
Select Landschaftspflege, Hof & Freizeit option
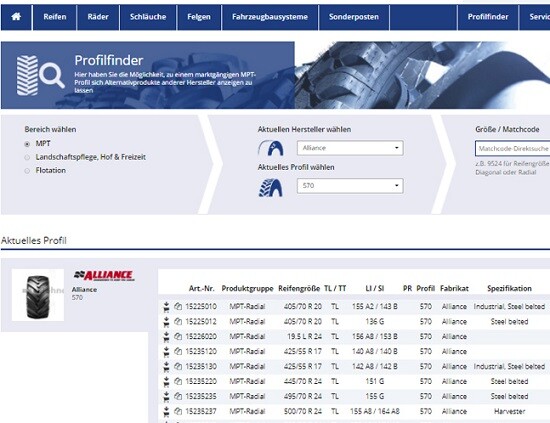[27, 157]
